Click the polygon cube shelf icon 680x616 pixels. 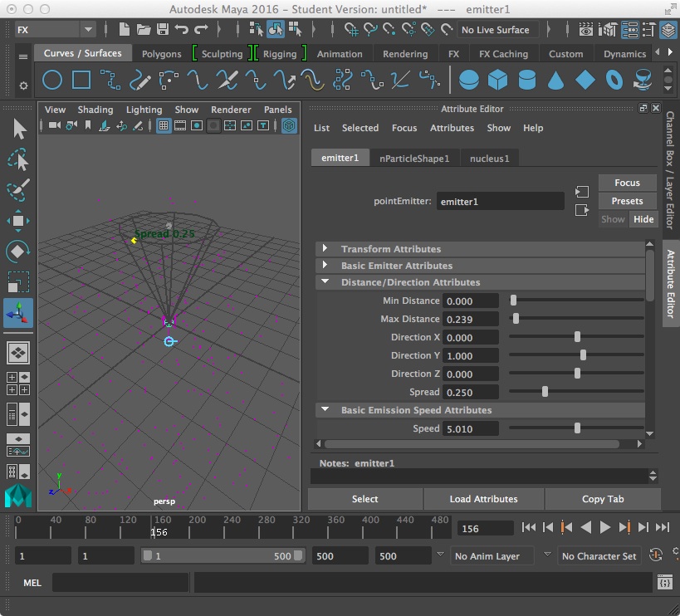point(497,81)
